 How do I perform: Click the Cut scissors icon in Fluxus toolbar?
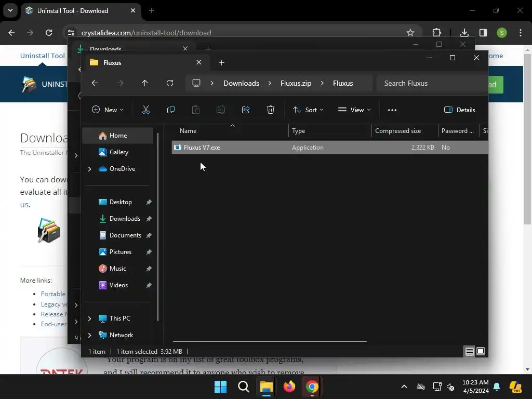coord(145,110)
